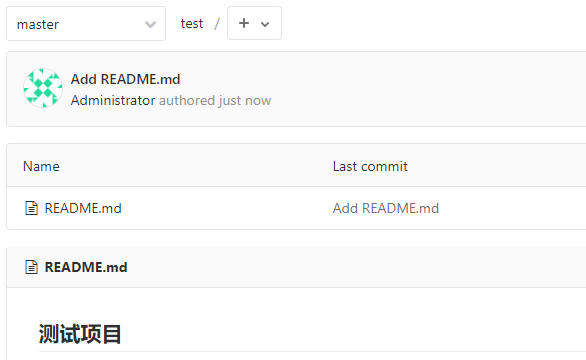
Task: Open the bold README.md preview title
Action: (86, 267)
